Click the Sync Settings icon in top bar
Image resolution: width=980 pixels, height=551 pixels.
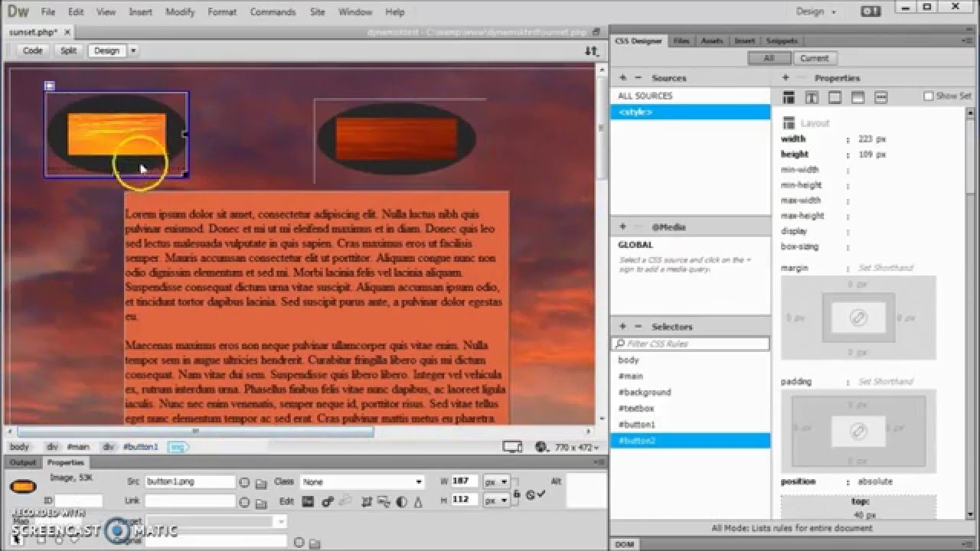pyautogui.click(x=871, y=11)
